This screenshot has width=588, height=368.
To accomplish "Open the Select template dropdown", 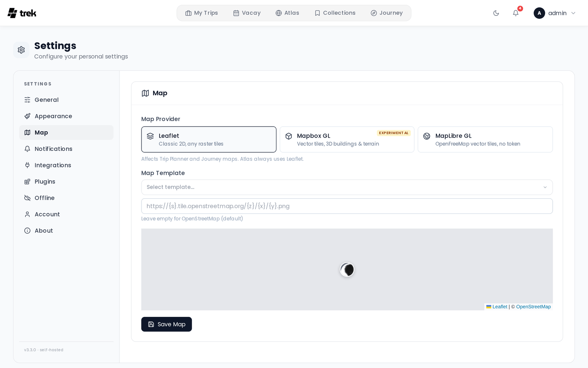I will tap(347, 187).
